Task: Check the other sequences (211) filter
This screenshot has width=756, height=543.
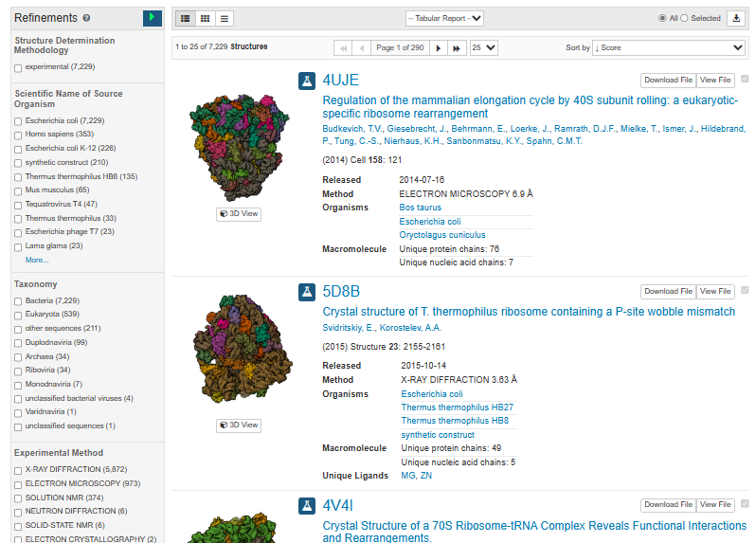Action: click(x=18, y=330)
